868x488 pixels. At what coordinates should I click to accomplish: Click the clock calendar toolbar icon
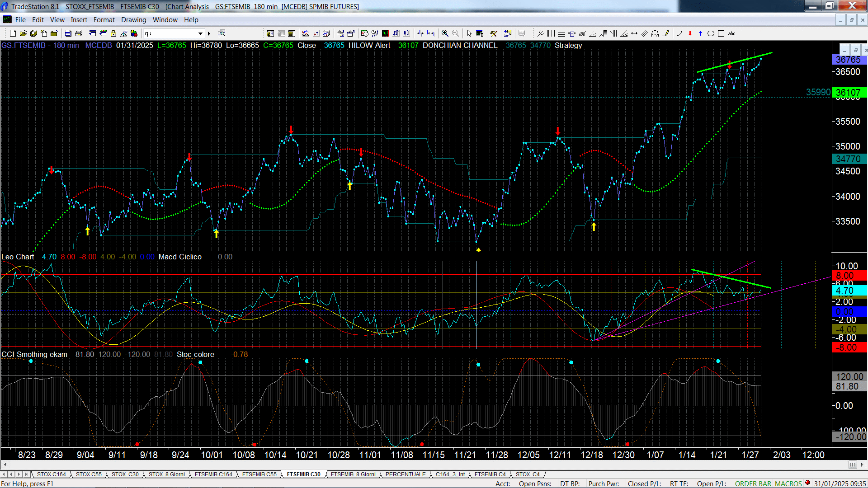[x=365, y=33]
